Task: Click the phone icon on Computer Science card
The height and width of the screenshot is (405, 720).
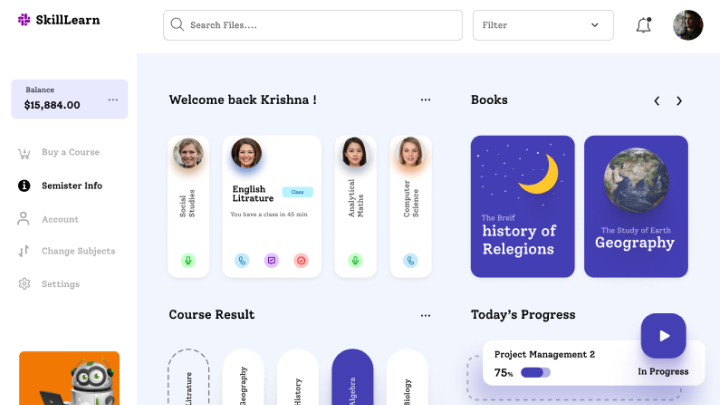Action: click(x=411, y=260)
